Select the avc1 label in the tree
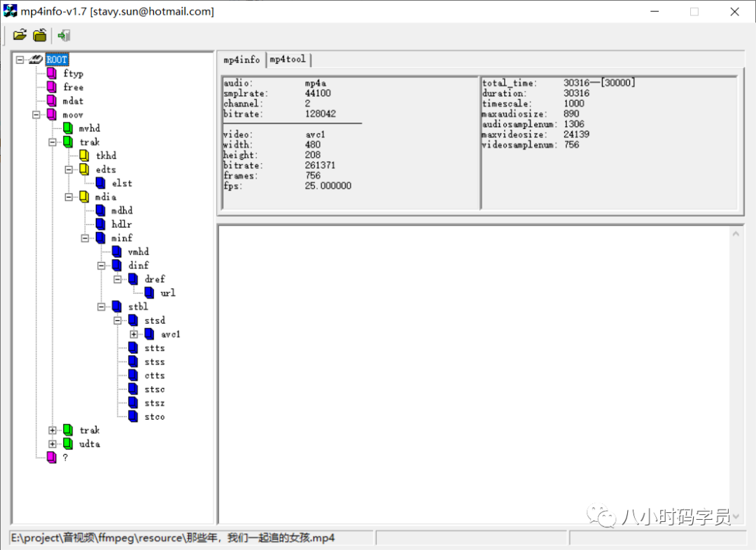756x550 pixels. pos(171,334)
